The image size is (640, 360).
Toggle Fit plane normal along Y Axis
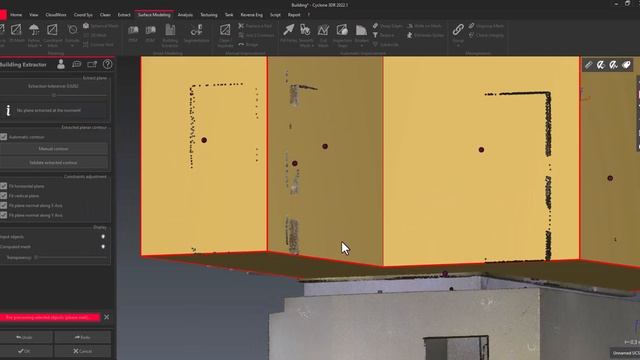(4, 215)
